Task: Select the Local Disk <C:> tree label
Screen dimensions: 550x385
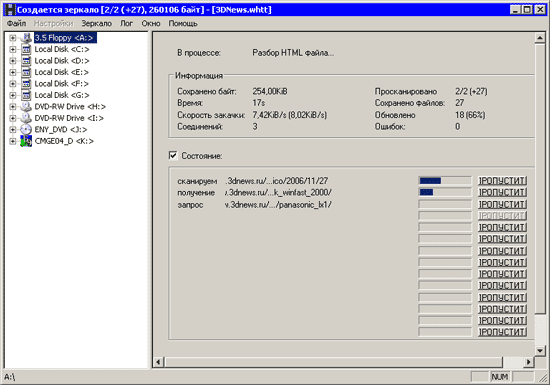Action: (62, 49)
